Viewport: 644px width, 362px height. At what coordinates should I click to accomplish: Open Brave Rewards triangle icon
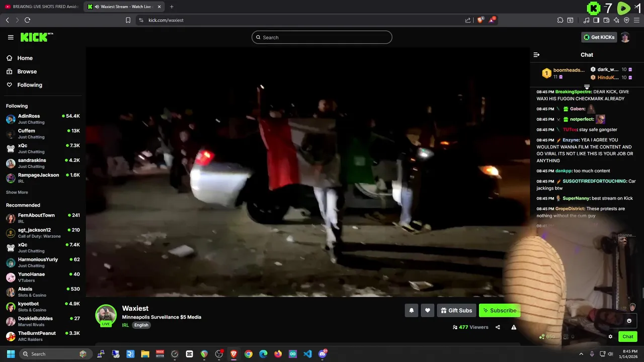(493, 20)
